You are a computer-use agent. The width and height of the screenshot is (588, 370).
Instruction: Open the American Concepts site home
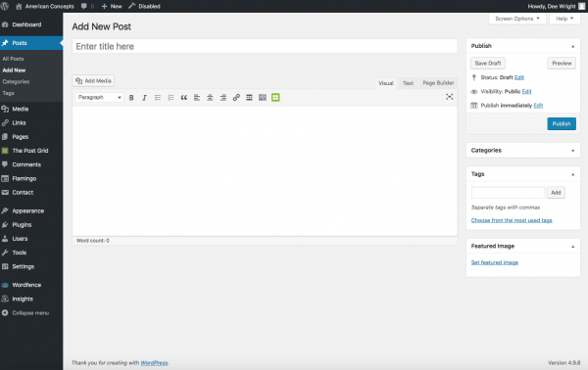coord(45,7)
